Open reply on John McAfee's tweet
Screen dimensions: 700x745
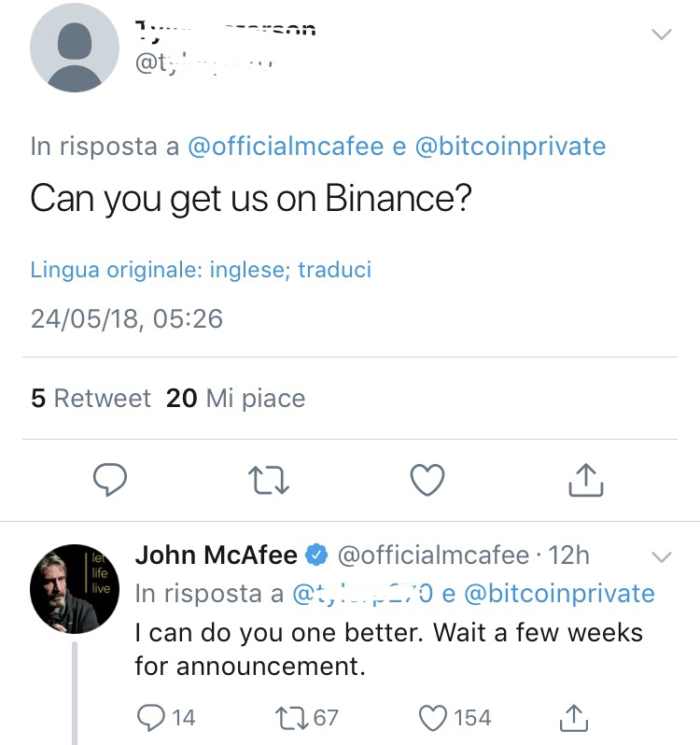click(x=152, y=717)
